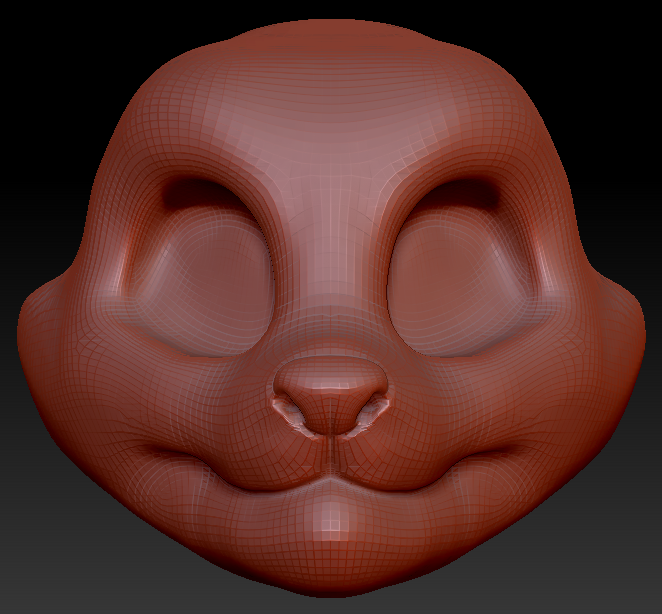The image size is (662, 614).
Task: Click the chin bump below the mouth
Action: coord(331,524)
